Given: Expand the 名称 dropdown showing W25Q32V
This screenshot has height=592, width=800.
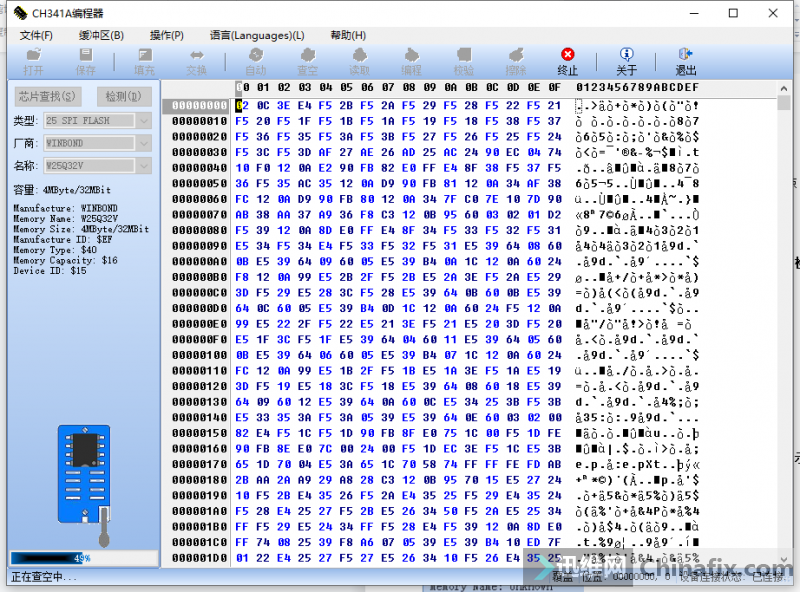Looking at the screenshot, I should coord(144,165).
